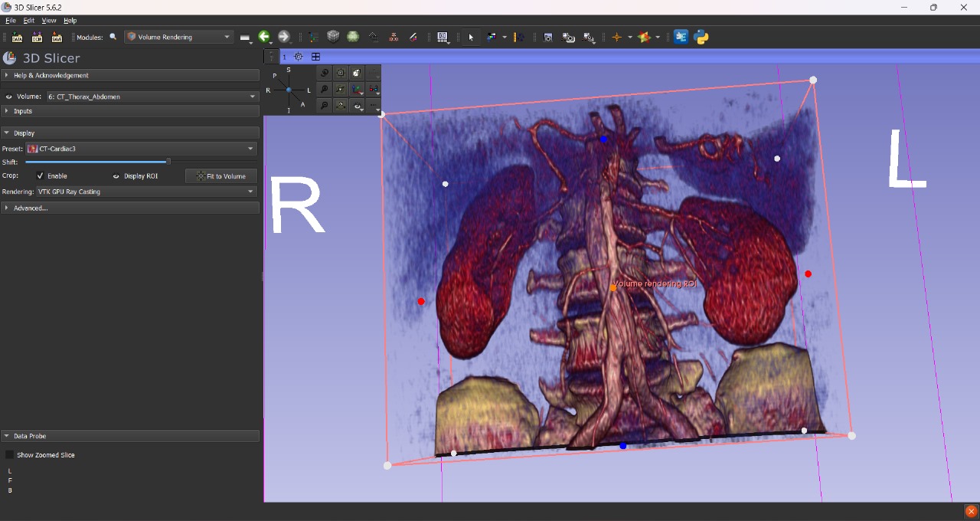
Task: Toggle the Enable crop checkbox
Action: point(41,176)
